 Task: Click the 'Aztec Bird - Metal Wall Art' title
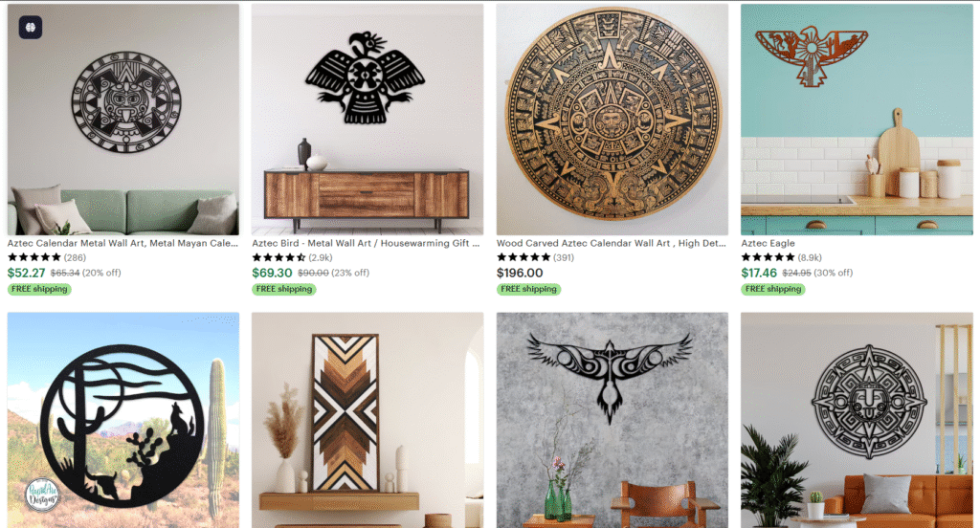pos(366,243)
